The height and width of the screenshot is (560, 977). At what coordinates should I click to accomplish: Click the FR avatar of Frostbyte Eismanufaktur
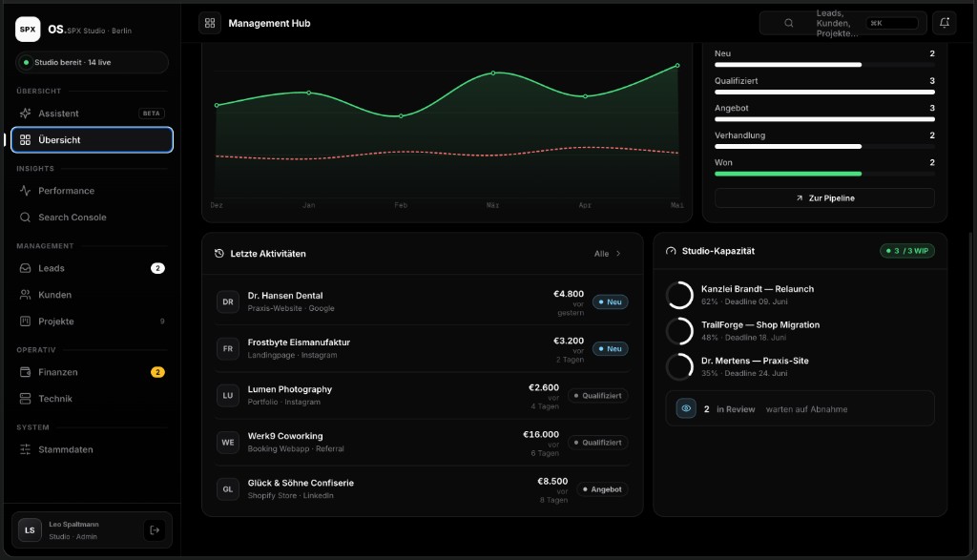click(228, 349)
